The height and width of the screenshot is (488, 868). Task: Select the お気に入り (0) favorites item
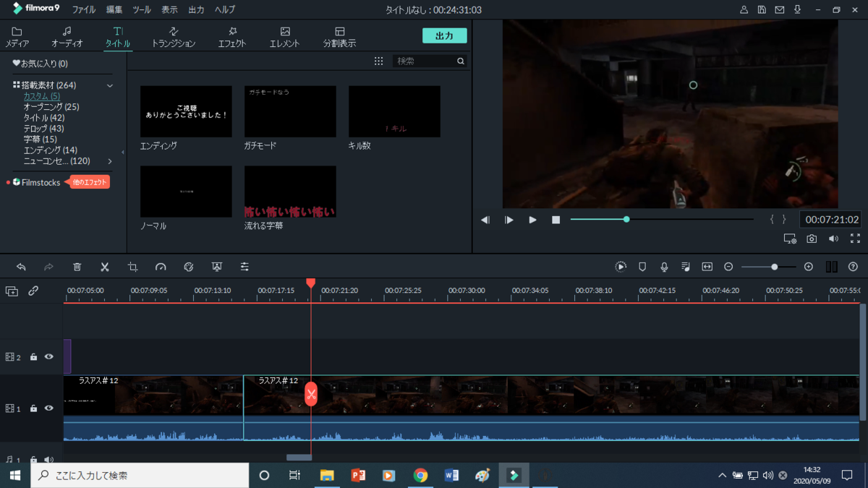pos(41,64)
